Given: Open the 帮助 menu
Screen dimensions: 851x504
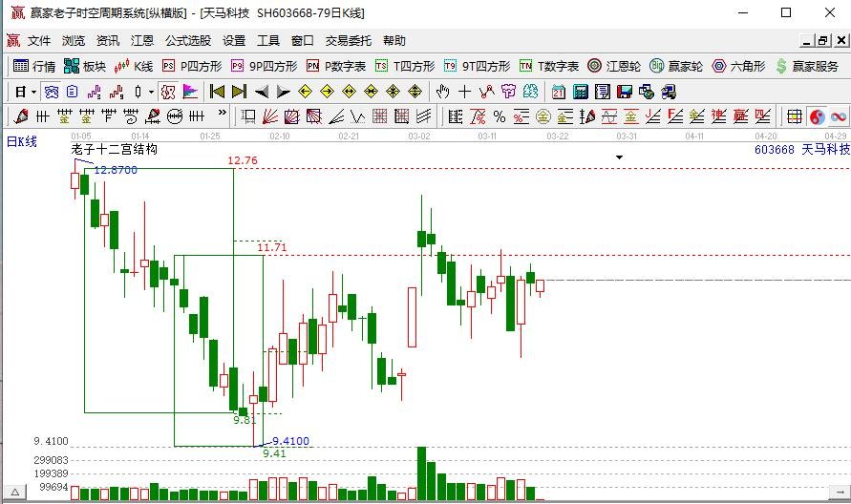Looking at the screenshot, I should [x=394, y=41].
